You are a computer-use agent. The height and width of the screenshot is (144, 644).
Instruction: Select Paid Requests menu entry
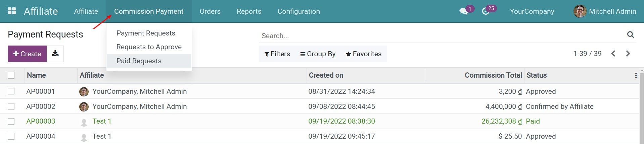(139, 61)
